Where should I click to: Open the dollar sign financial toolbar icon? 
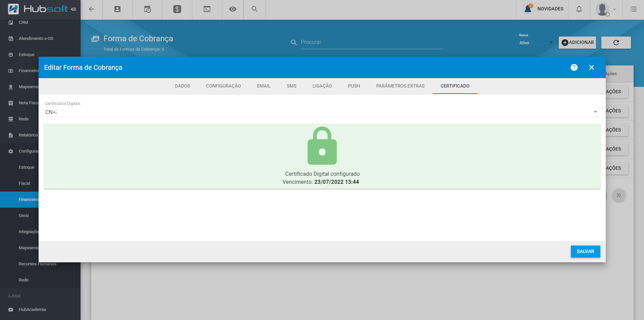coord(177,9)
